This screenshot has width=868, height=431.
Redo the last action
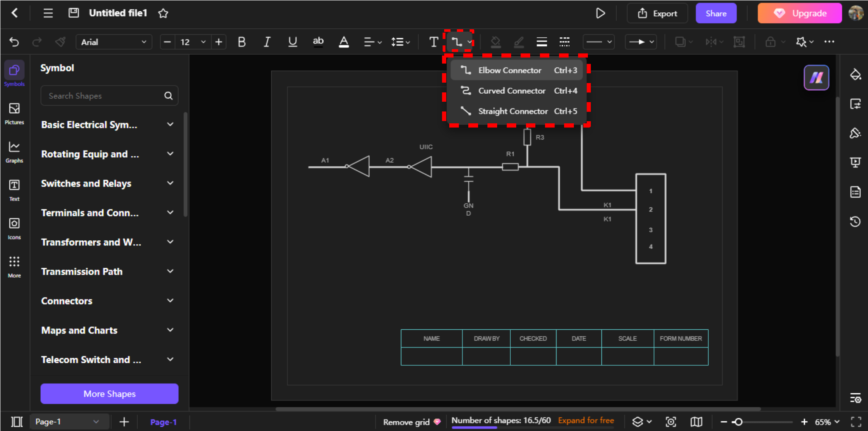pos(37,42)
